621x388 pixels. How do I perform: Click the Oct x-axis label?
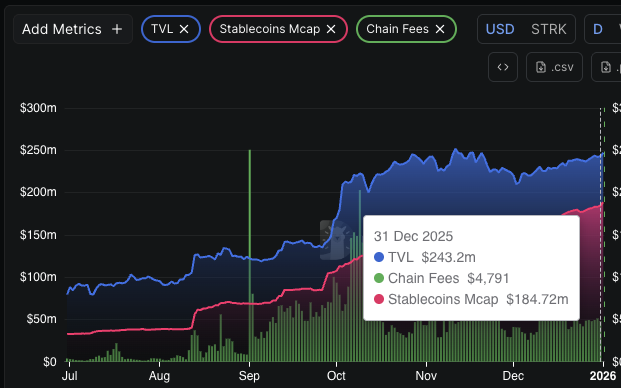336,376
